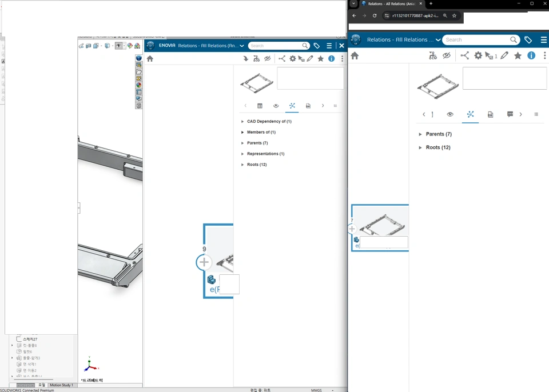
Task: Open the tab list menu icon in ENOVIA panel
Action: (x=335, y=106)
